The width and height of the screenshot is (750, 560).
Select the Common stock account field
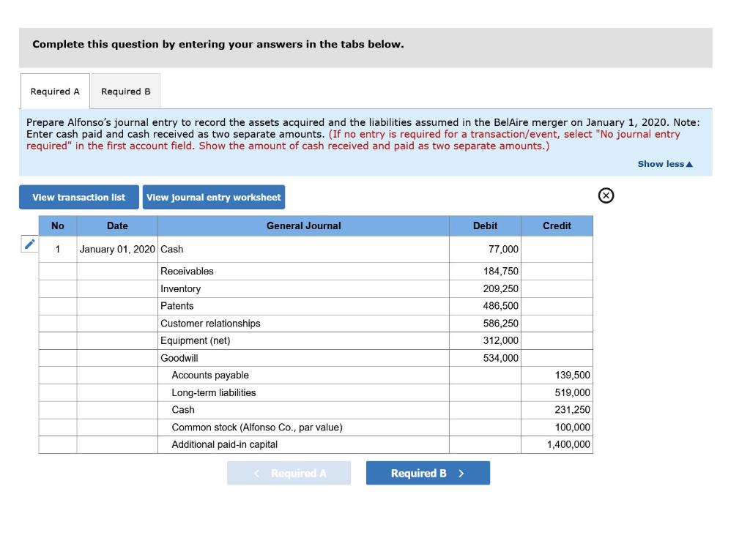[257, 427]
